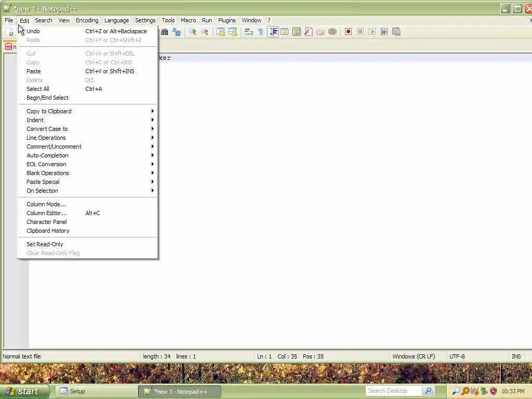
Task: Open Column Editor... menu entry
Action: tap(88, 213)
